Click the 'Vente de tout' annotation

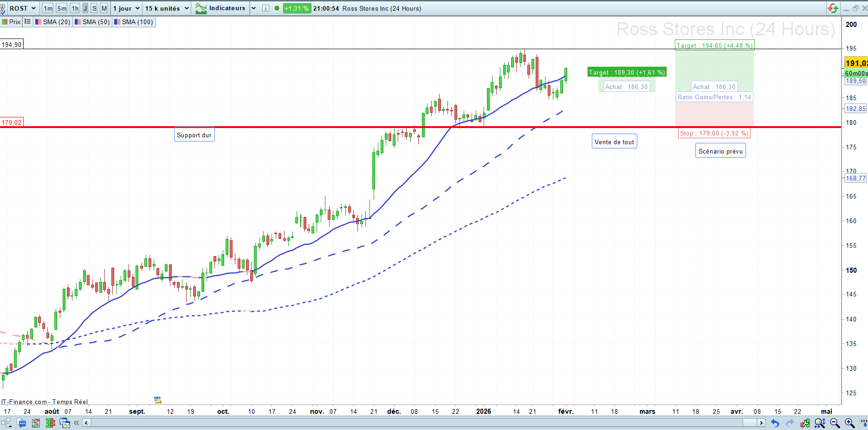(x=614, y=142)
